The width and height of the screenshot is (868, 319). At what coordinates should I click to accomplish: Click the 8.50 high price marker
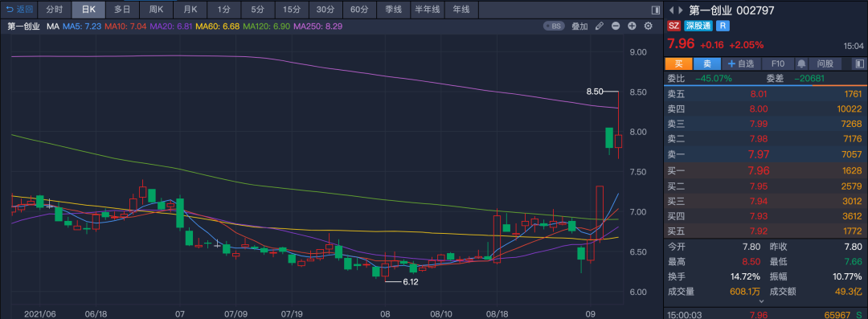[x=595, y=92]
